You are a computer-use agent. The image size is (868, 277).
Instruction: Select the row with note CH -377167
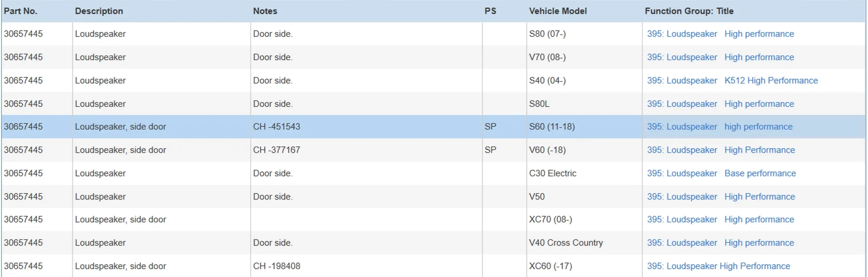[276, 150]
